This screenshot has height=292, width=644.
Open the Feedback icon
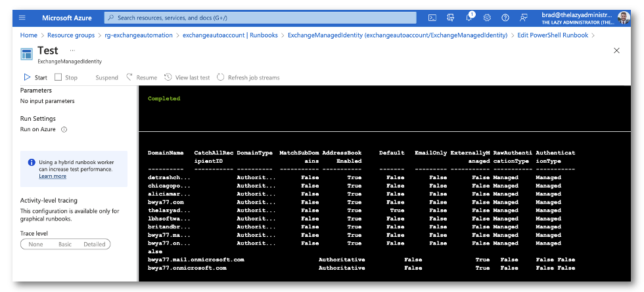tap(523, 18)
